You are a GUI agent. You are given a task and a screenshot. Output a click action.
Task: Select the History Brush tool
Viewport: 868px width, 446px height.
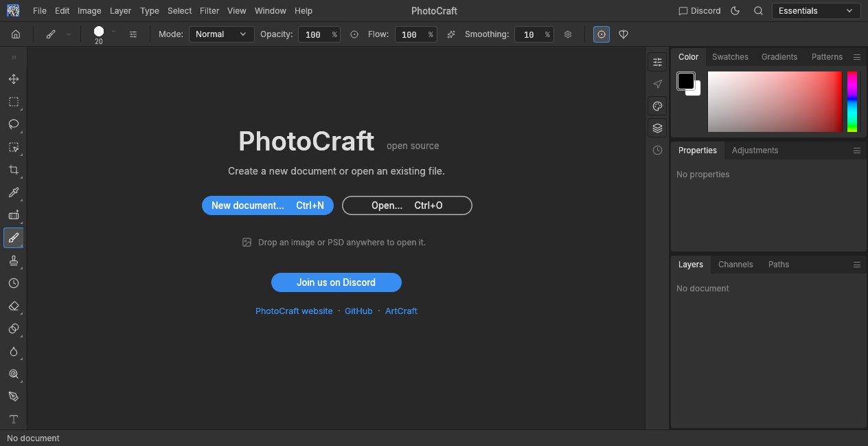pos(13,283)
